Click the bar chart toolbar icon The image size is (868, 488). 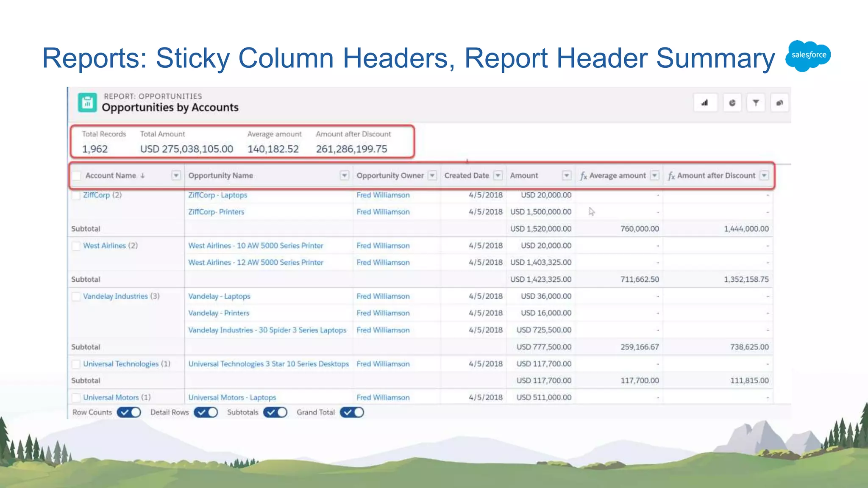click(705, 103)
